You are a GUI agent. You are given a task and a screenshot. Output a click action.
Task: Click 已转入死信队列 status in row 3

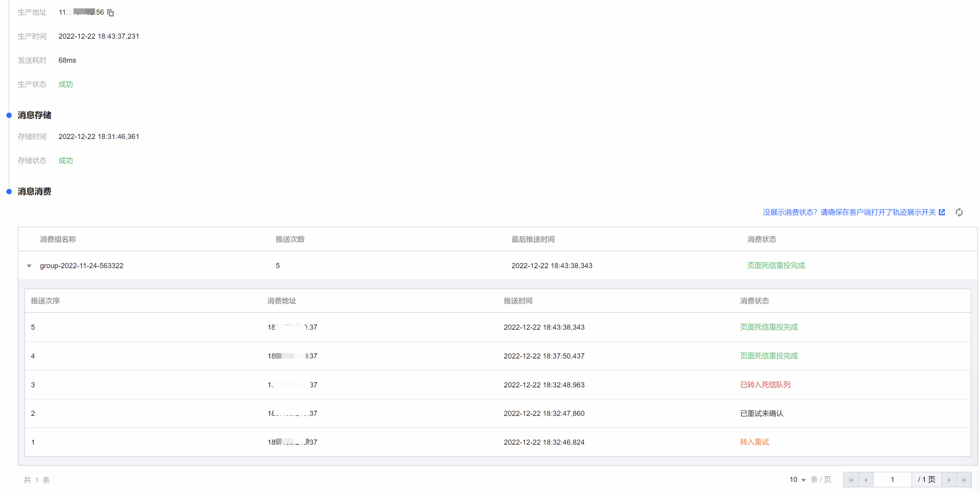click(x=765, y=385)
